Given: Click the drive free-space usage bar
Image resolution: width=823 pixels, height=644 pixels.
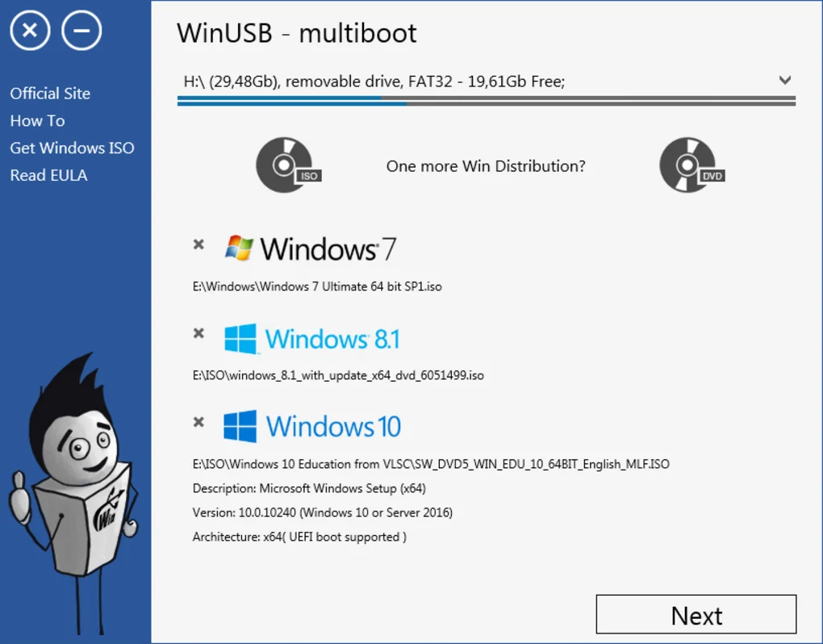Looking at the screenshot, I should (486, 101).
